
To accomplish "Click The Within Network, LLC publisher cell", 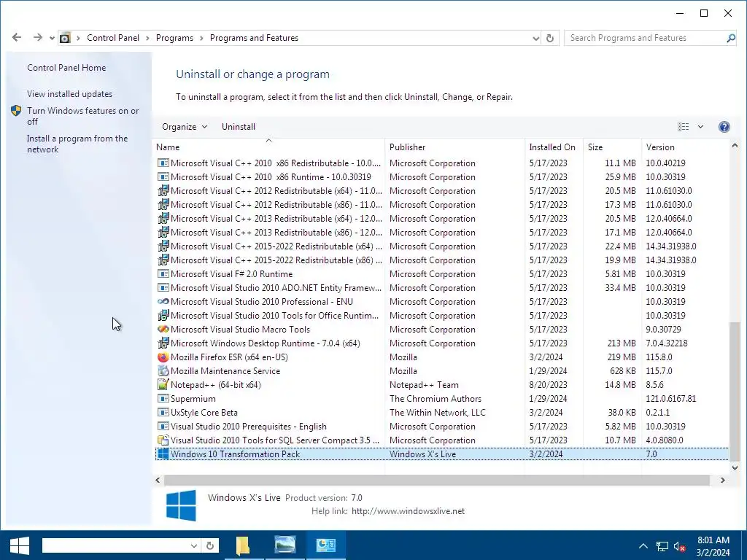I will pyautogui.click(x=438, y=413).
